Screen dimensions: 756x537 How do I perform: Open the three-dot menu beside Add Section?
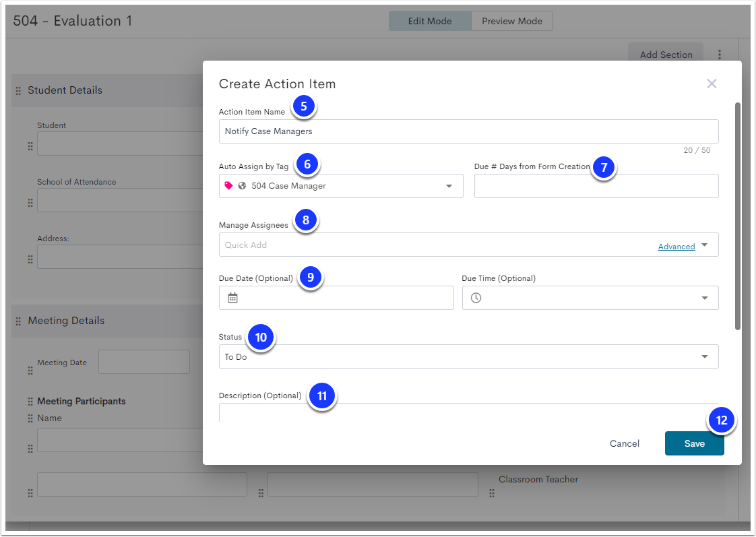(x=720, y=55)
